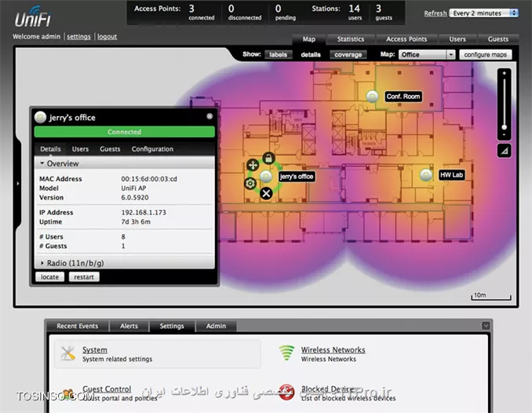Open the System settings link

95,349
